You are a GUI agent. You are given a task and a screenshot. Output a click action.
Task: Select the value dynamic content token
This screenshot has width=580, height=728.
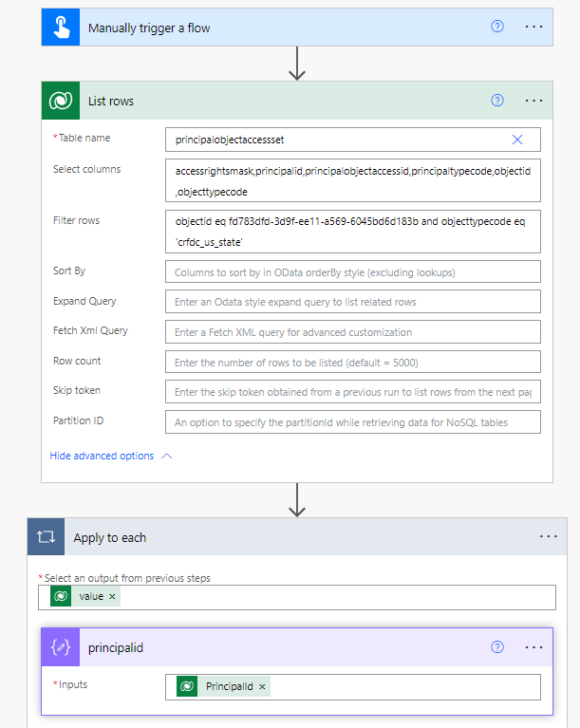(85, 596)
